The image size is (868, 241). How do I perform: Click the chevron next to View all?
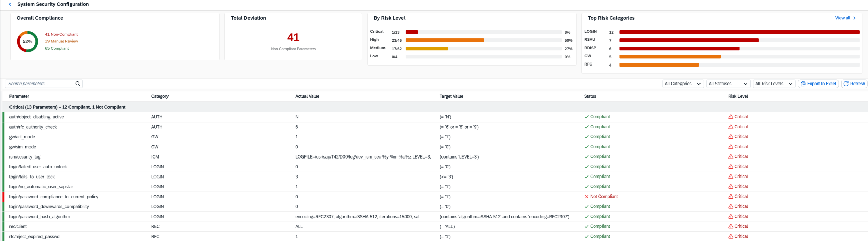pyautogui.click(x=855, y=18)
